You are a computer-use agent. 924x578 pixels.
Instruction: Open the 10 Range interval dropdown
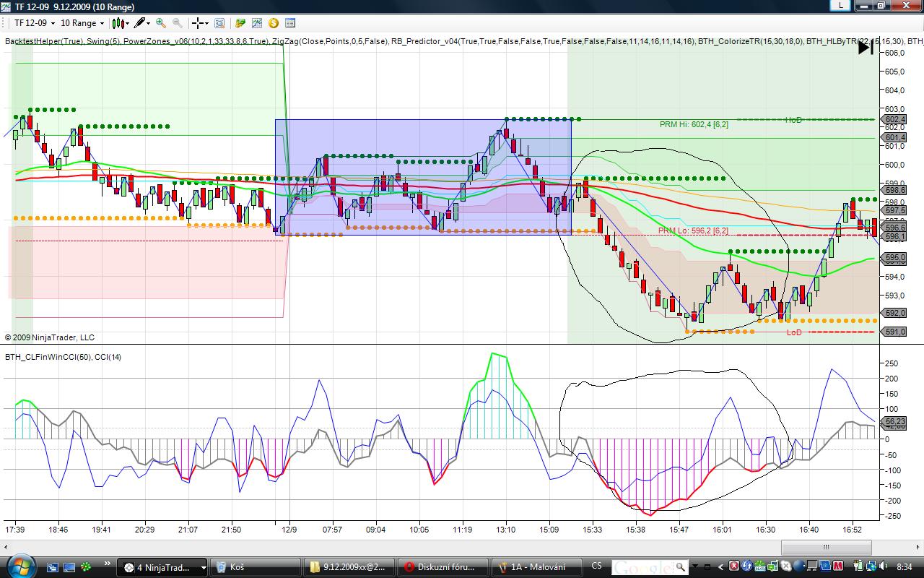click(83, 23)
